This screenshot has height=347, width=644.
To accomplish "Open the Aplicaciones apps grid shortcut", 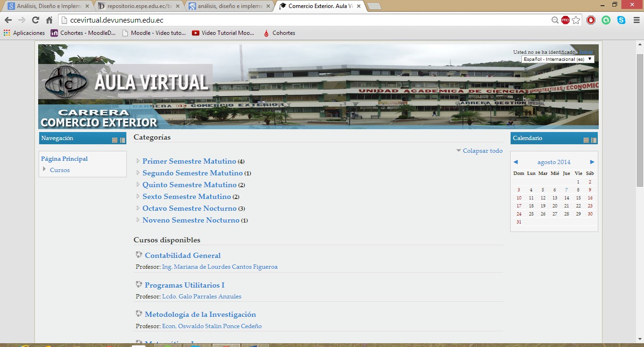I will pos(24,33).
